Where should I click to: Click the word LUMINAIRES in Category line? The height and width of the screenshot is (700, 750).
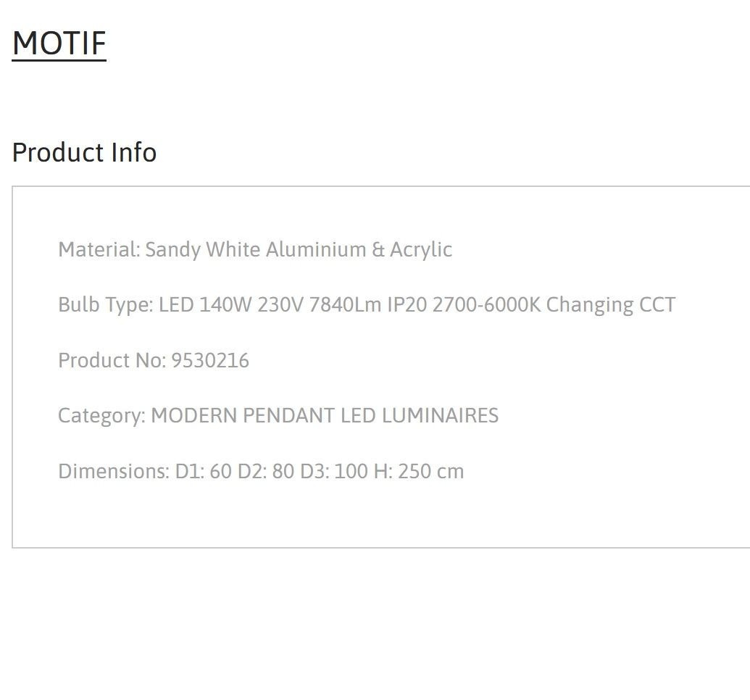(440, 416)
